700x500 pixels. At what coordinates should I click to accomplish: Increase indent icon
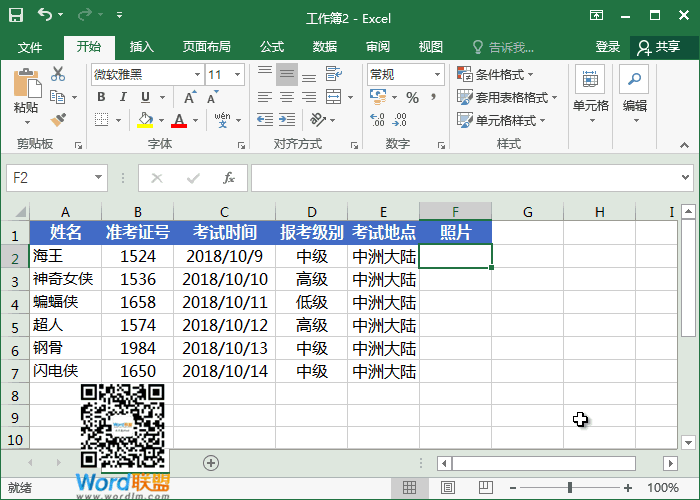point(287,120)
